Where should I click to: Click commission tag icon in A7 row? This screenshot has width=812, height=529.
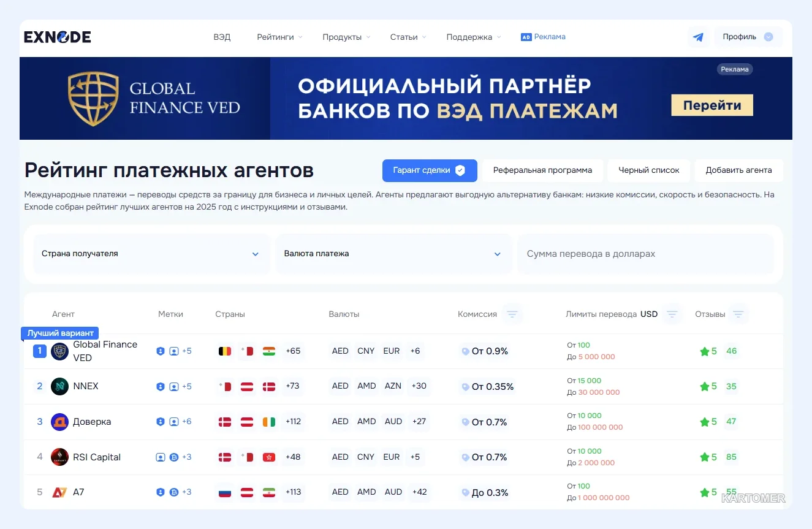tap(466, 492)
